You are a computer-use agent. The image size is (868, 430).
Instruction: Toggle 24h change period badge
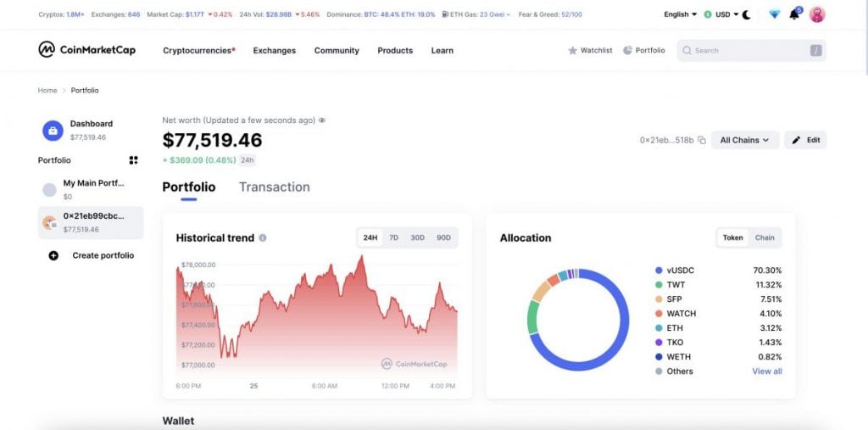click(247, 160)
